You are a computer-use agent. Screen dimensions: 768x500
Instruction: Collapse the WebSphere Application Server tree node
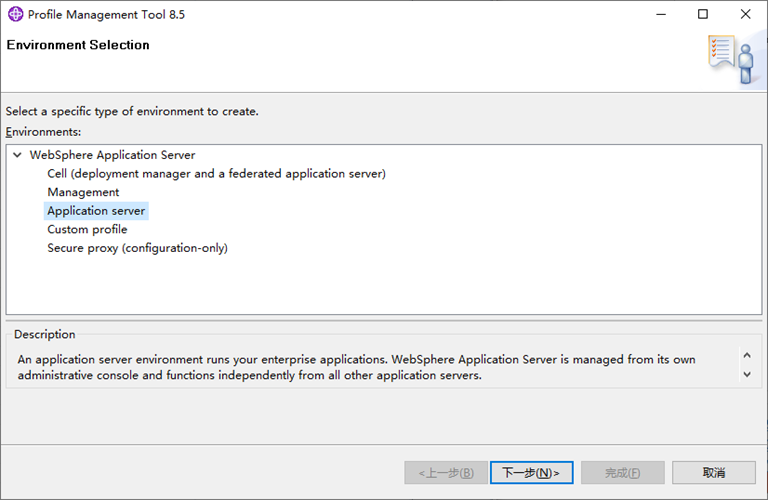[x=18, y=155]
